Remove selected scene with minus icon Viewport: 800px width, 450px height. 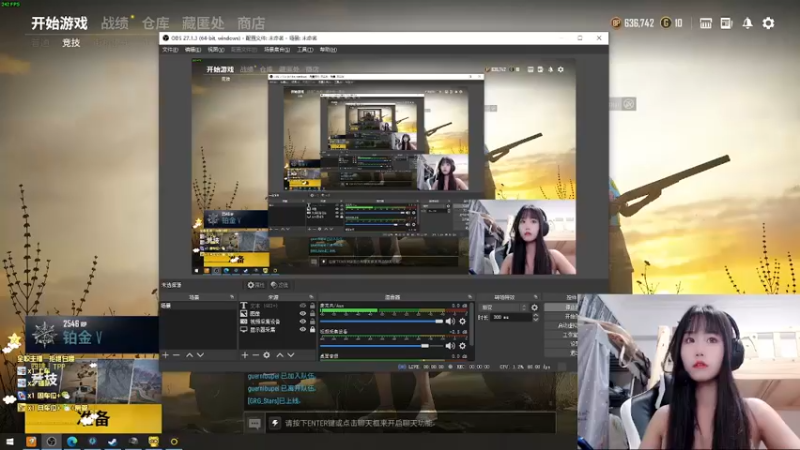click(x=176, y=355)
